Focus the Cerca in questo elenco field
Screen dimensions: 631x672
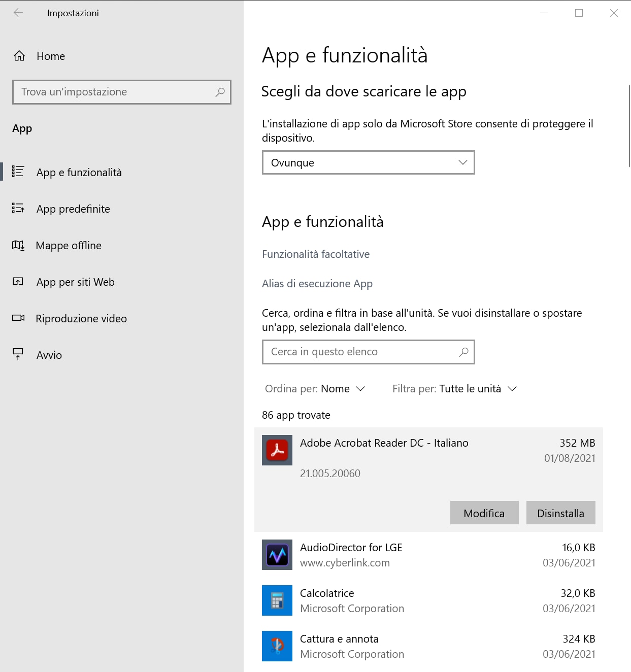point(369,352)
